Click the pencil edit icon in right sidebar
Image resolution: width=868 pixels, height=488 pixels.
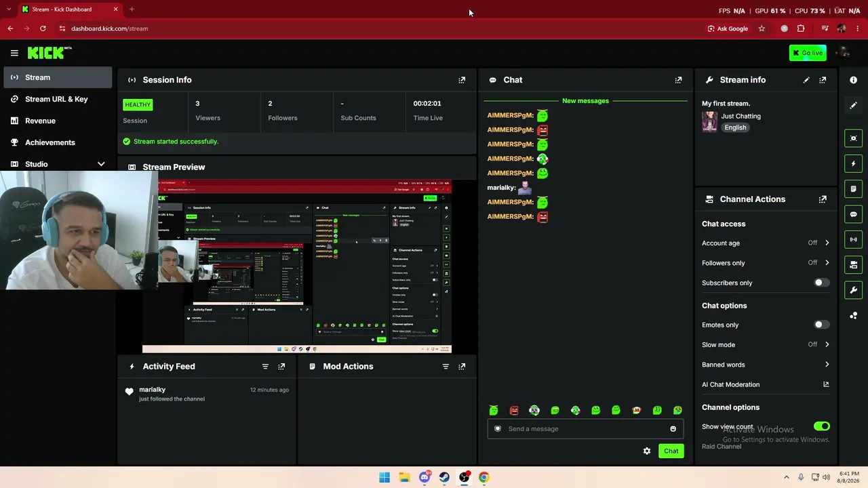[x=854, y=105]
